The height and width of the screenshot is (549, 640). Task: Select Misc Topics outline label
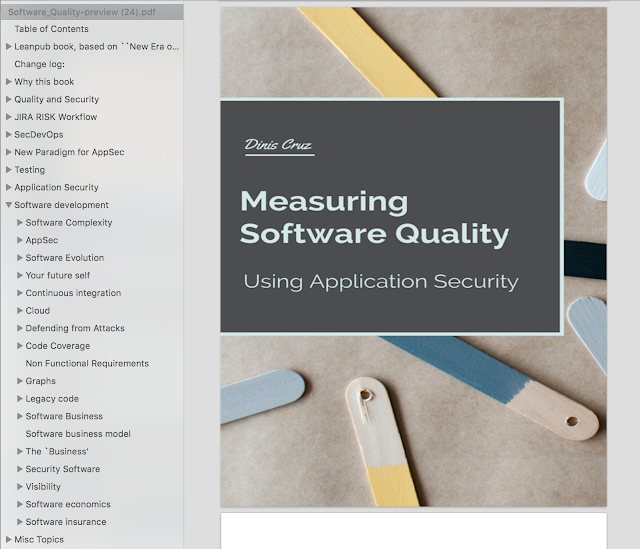click(x=39, y=539)
